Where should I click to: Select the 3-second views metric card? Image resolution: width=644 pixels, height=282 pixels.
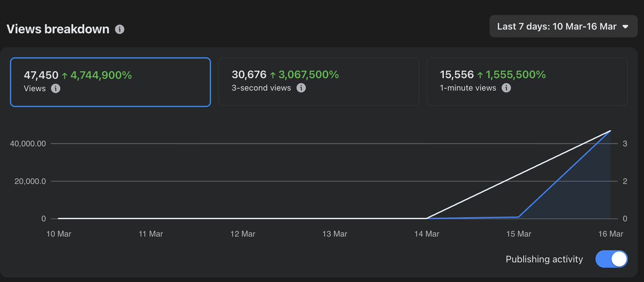(x=319, y=81)
